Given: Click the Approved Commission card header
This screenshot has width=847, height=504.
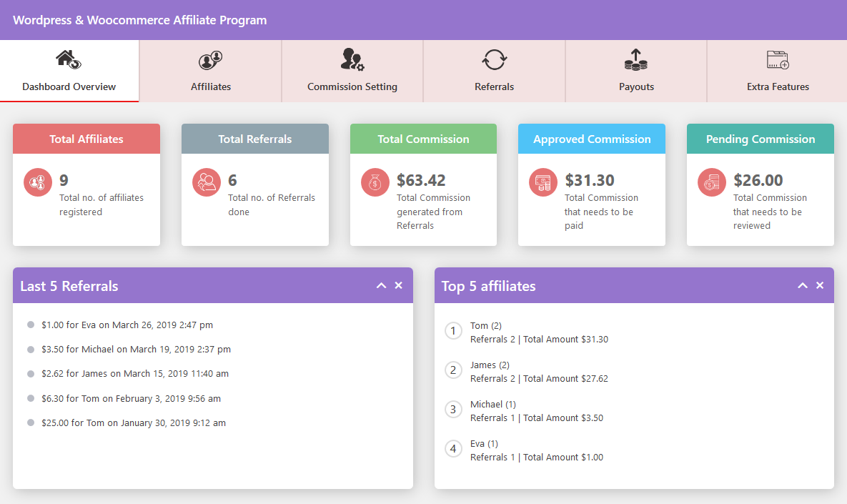Looking at the screenshot, I should 591,138.
